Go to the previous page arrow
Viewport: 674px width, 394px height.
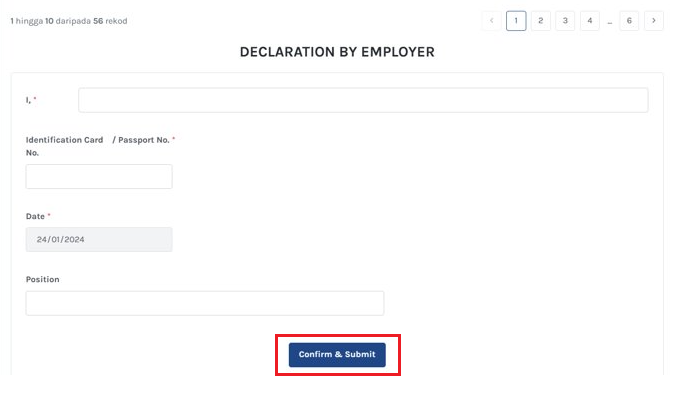click(491, 21)
